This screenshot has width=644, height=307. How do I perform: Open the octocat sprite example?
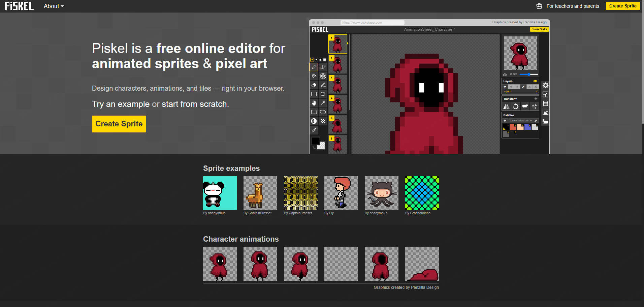382,193
